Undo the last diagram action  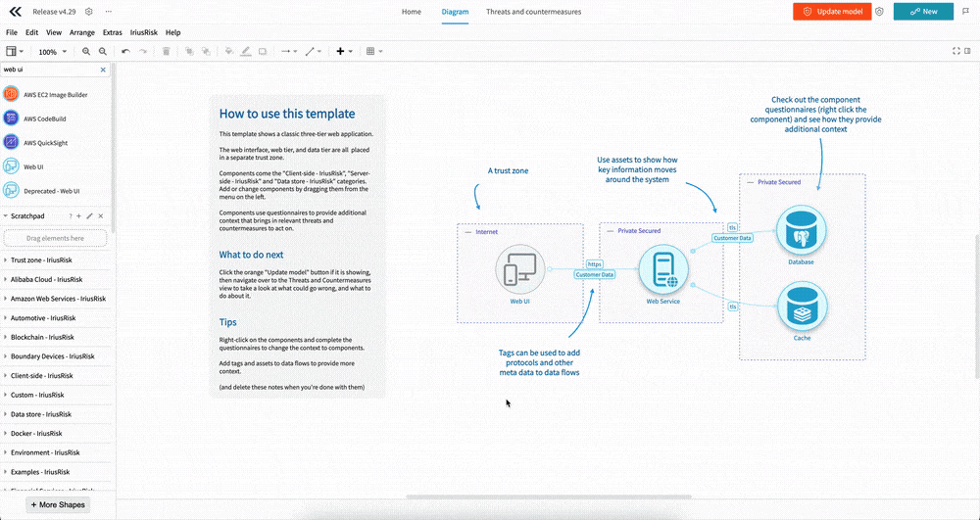[x=125, y=51]
